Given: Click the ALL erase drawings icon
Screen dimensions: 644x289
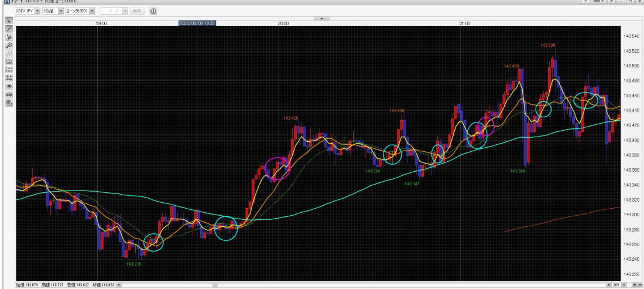Looking at the screenshot, I should click(x=9, y=37).
